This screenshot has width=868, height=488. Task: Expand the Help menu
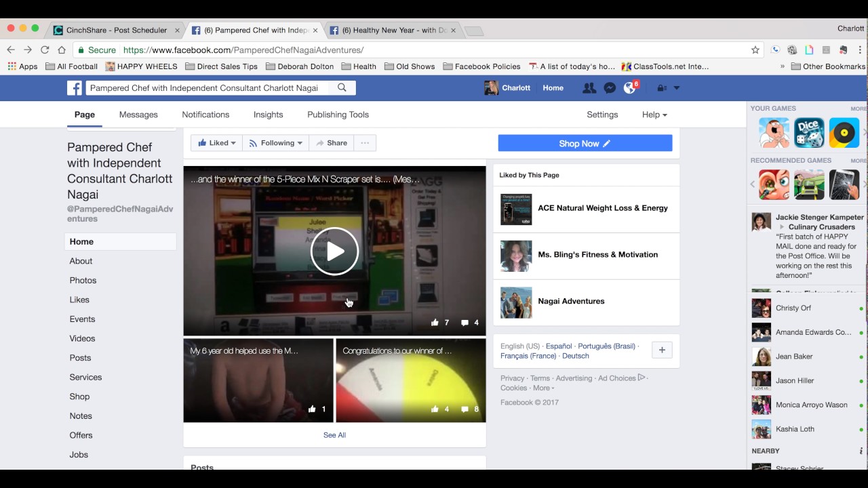pyautogui.click(x=654, y=115)
